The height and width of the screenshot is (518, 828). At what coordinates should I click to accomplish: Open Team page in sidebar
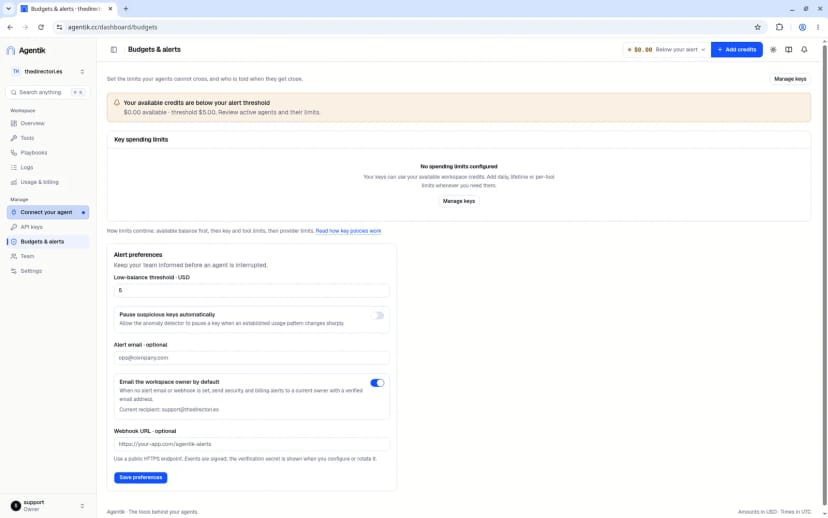(x=48, y=256)
